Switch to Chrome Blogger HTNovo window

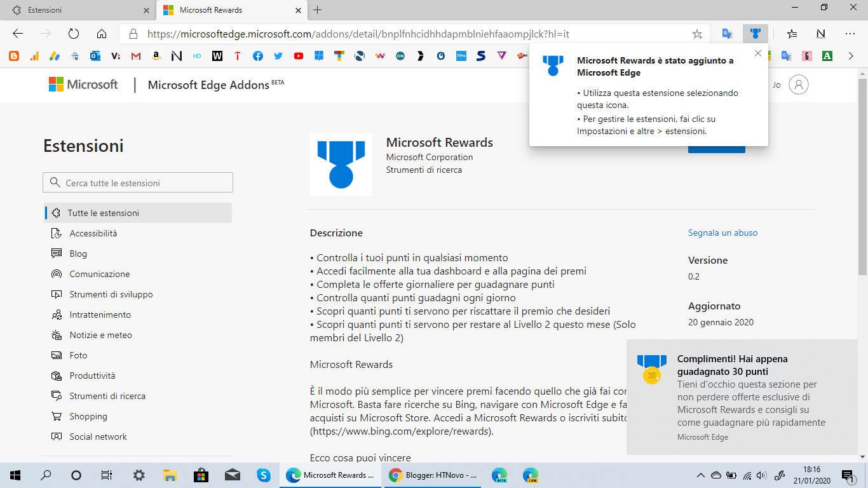[x=433, y=475]
